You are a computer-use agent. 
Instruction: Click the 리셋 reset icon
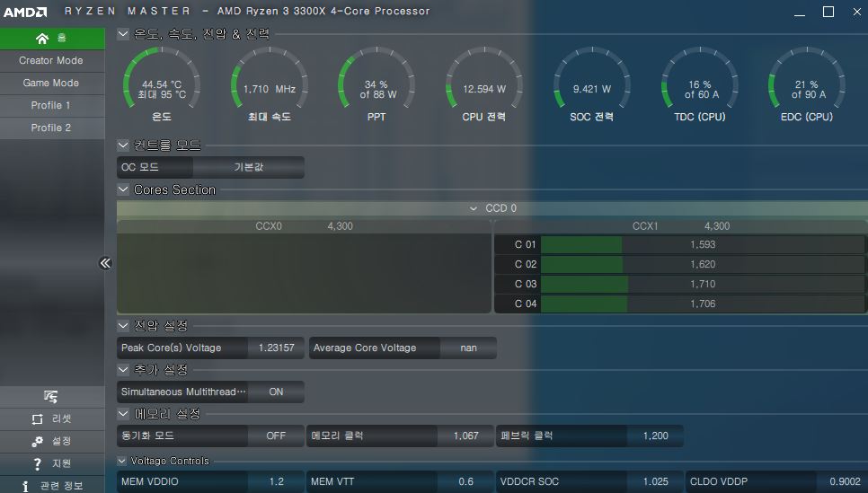click(x=37, y=419)
